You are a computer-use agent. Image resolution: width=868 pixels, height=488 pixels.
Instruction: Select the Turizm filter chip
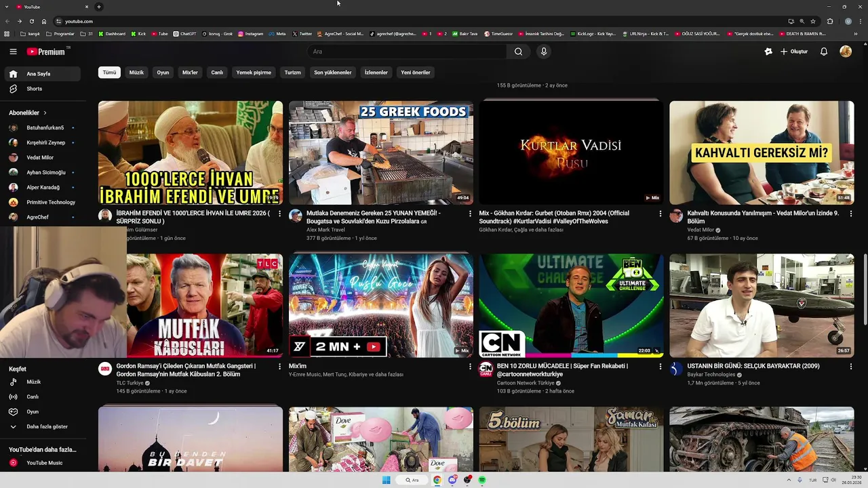pyautogui.click(x=292, y=73)
